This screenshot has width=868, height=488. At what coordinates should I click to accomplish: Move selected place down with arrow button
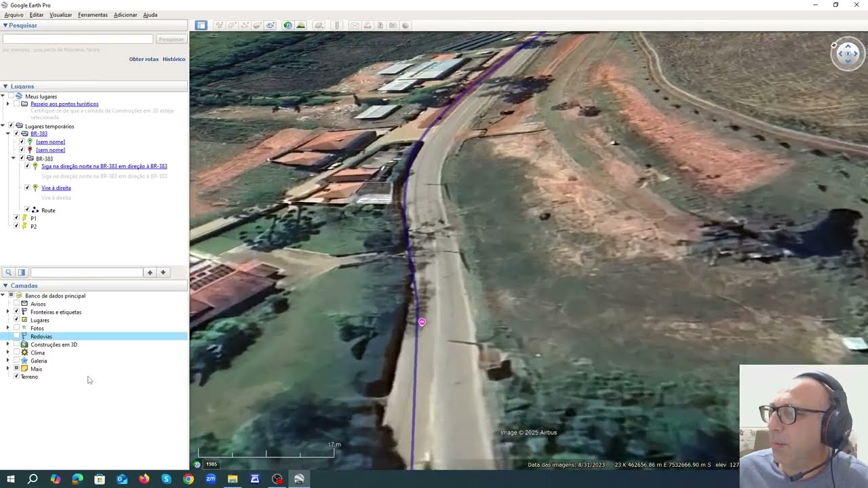(x=163, y=272)
